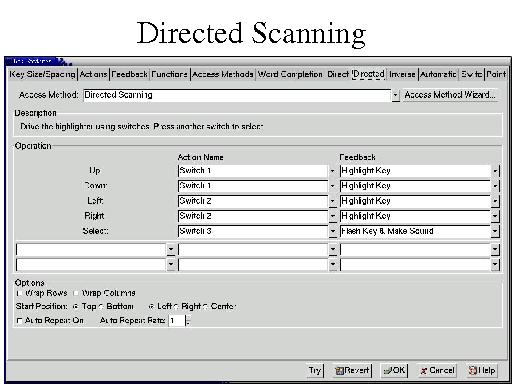Viewport: 512px width, 384px height.
Task: Open the Down action name dropdown
Action: [x=332, y=186]
